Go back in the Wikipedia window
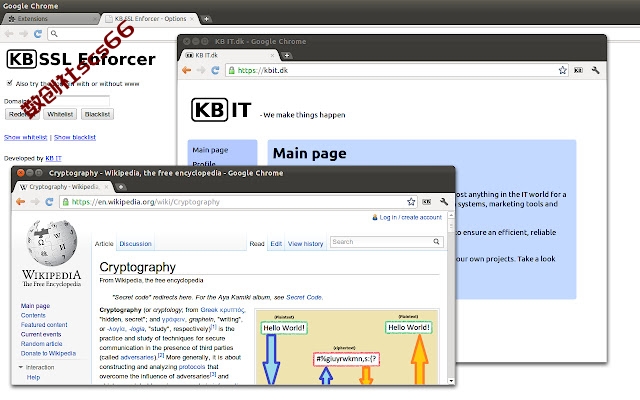 tap(20, 202)
